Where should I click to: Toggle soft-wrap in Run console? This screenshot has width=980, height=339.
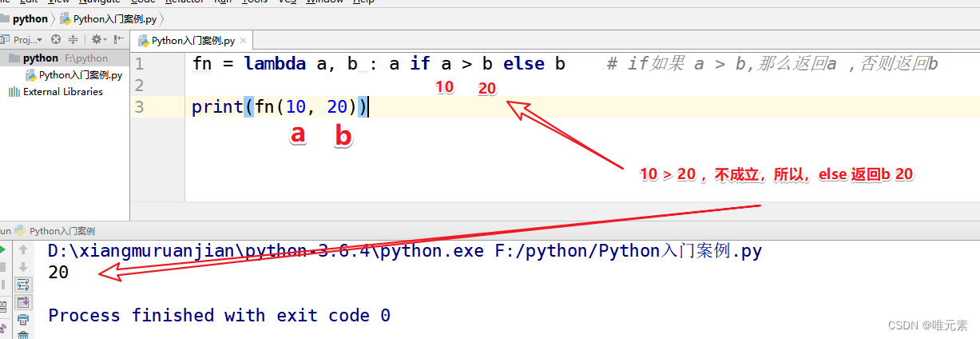tap(23, 285)
